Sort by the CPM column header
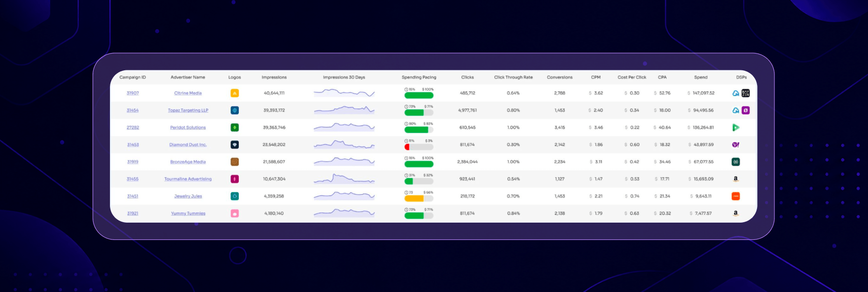Image resolution: width=868 pixels, height=292 pixels. pyautogui.click(x=596, y=77)
